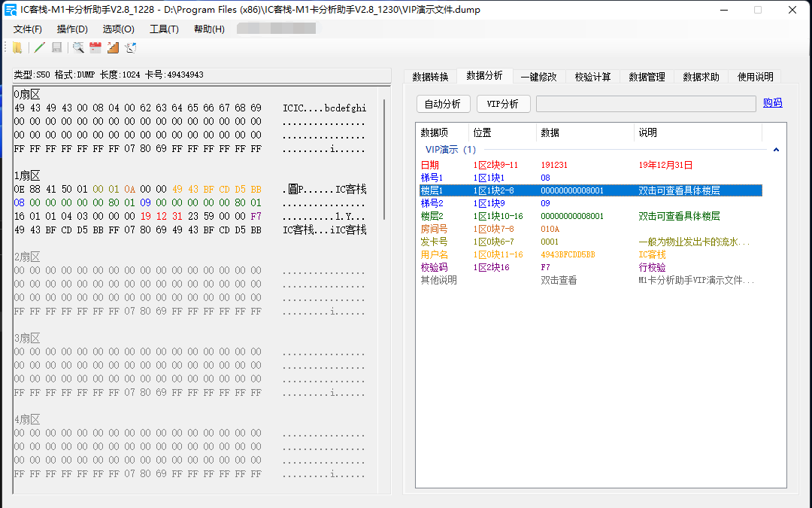Click the red 19 12 31 hex bytes
The image size is (812, 508).
[x=161, y=216]
